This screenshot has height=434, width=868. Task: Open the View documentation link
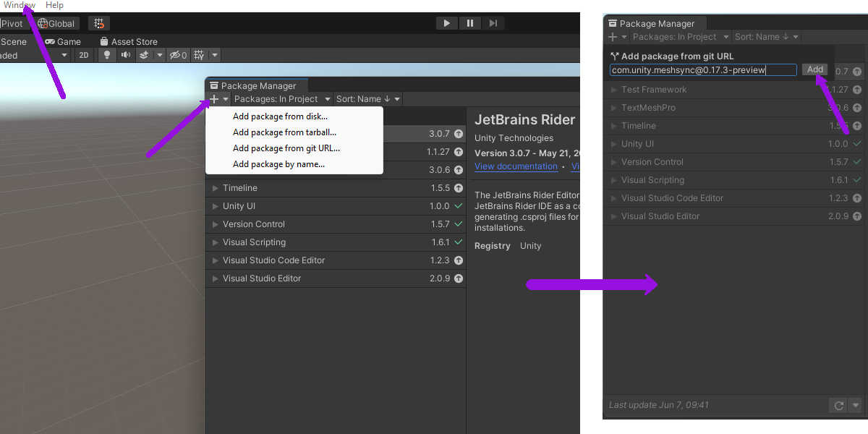pos(516,166)
